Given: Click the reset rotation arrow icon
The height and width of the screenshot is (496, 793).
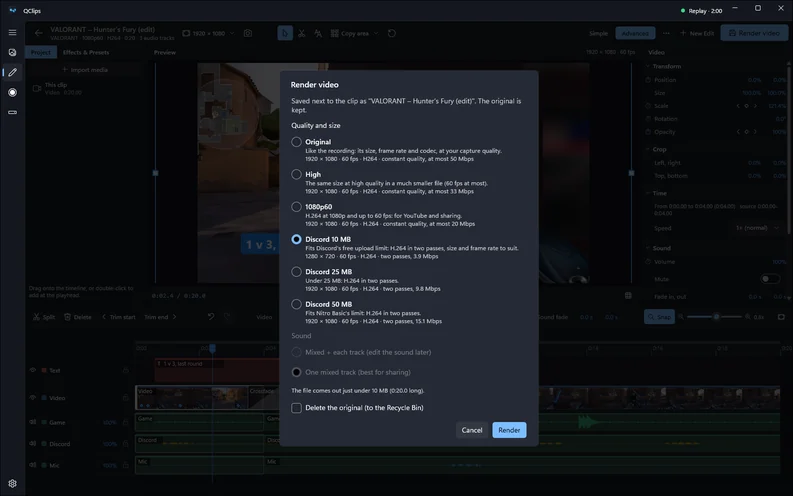Looking at the screenshot, I should [x=392, y=33].
